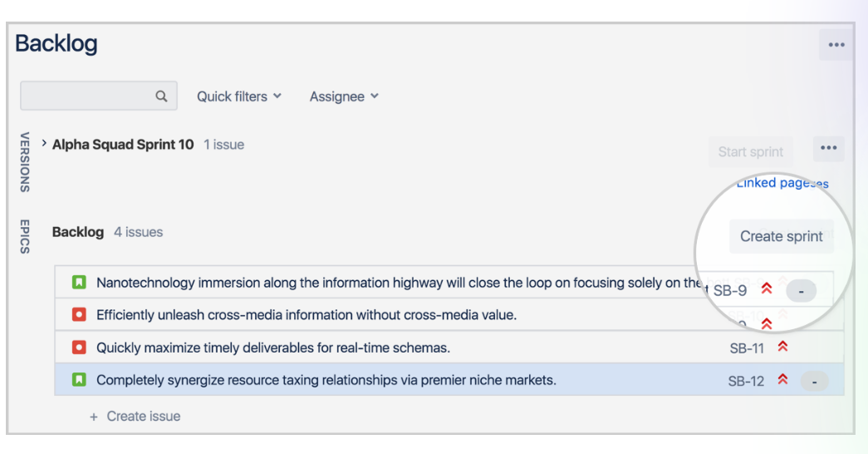Open the VERSIONS side panel
This screenshot has height=454, width=868.
point(25,161)
